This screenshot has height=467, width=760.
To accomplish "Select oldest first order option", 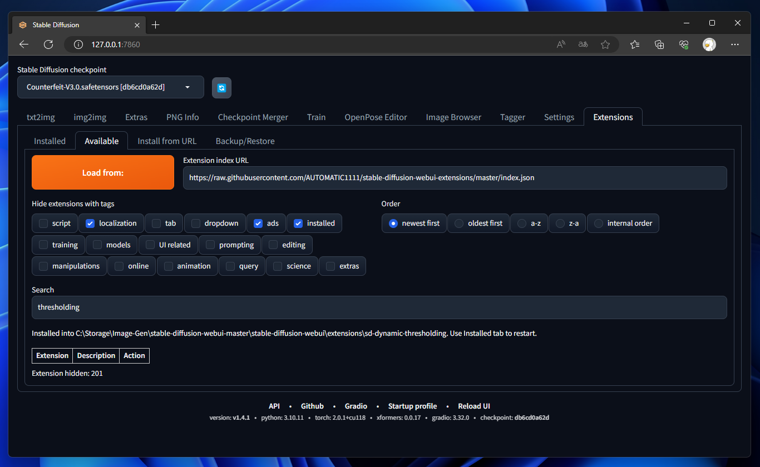I will click(459, 223).
